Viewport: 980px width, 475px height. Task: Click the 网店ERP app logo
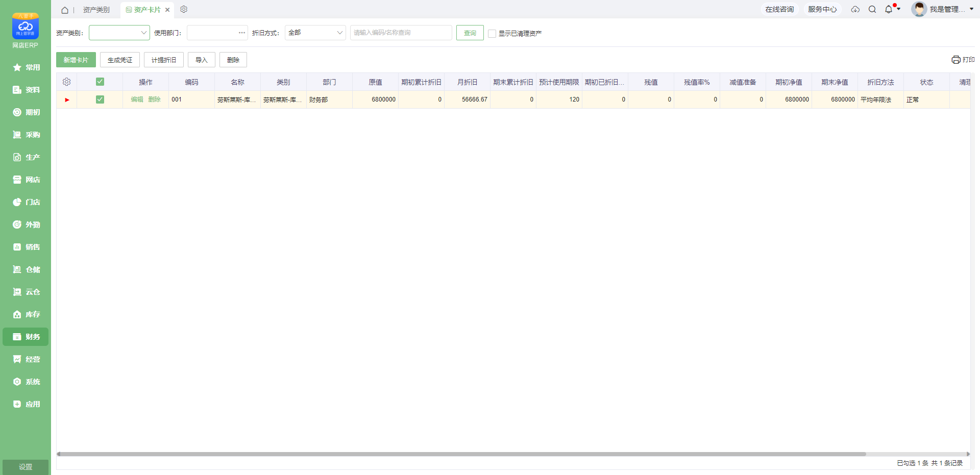[x=26, y=27]
